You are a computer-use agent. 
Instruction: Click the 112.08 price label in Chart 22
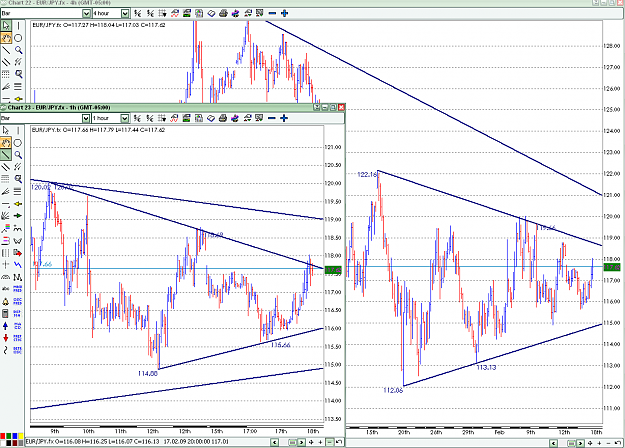(393, 390)
